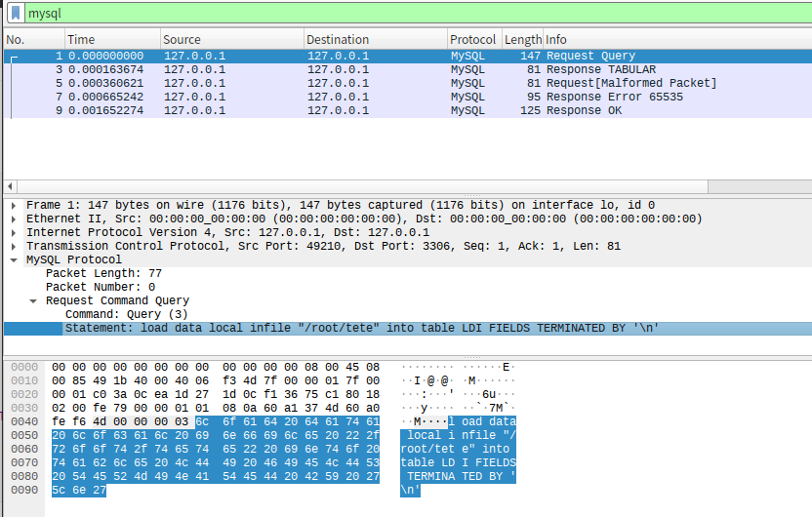Select the Response TABULAR packet row
812x517 pixels.
pyautogui.click(x=390, y=70)
